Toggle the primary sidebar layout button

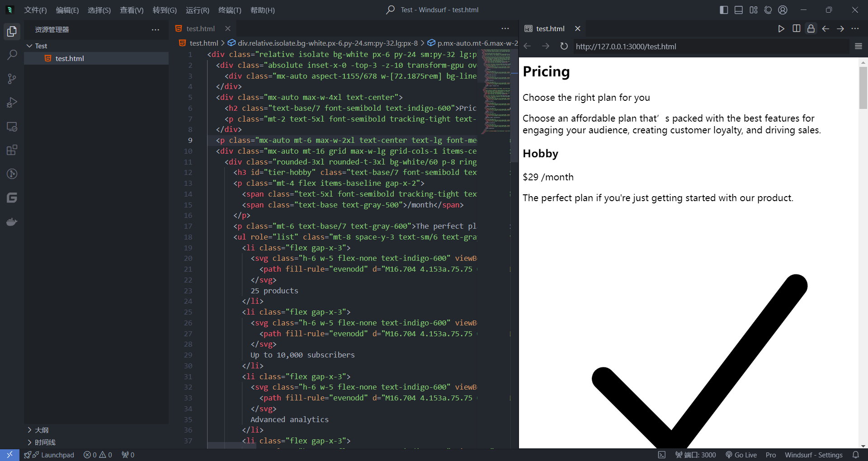point(724,10)
